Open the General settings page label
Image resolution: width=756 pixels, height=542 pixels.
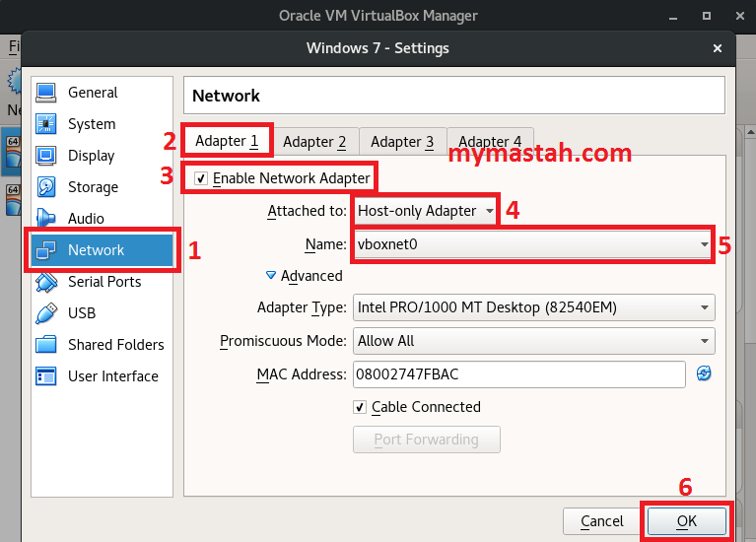93,92
